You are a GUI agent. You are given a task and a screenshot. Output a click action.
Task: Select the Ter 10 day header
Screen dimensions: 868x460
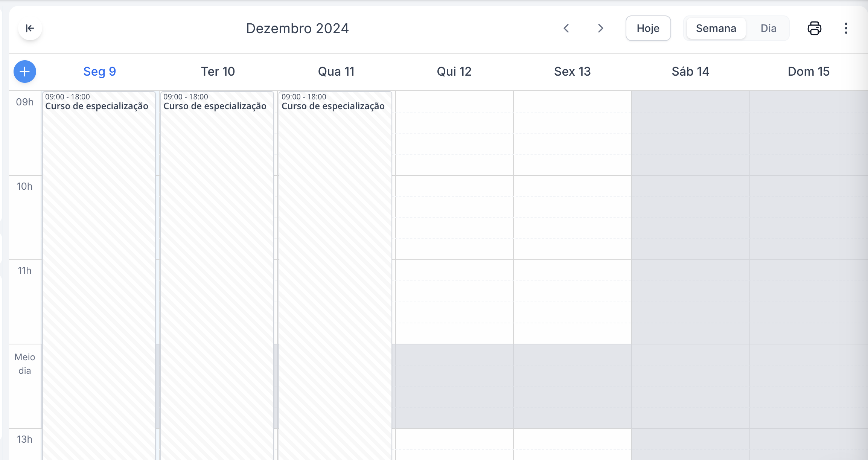click(218, 72)
